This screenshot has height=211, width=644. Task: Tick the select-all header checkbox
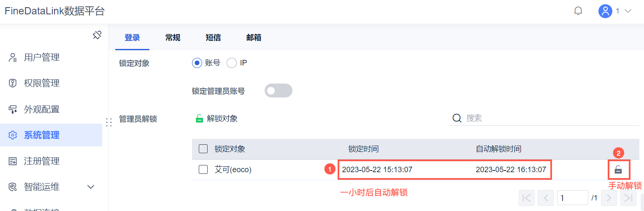pyautogui.click(x=203, y=149)
